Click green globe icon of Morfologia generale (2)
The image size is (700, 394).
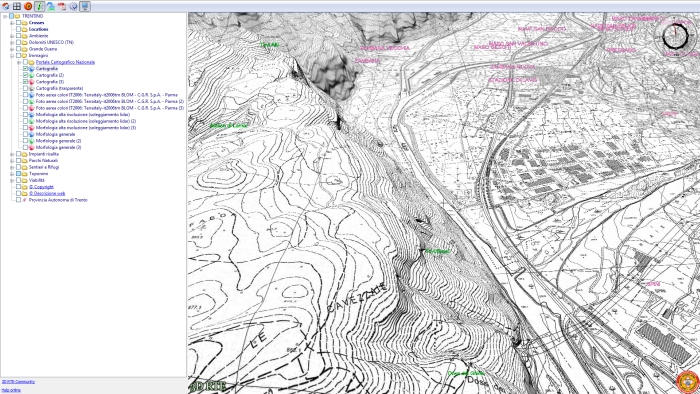tap(32, 141)
